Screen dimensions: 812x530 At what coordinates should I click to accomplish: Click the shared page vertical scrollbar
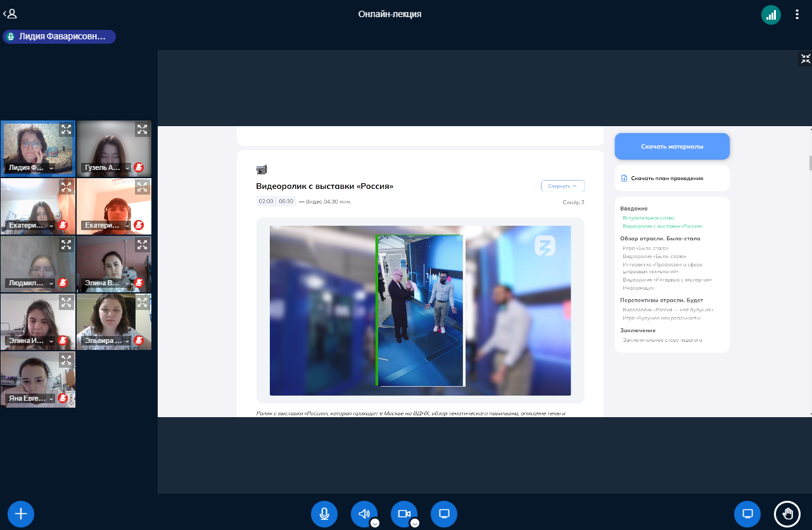click(809, 163)
